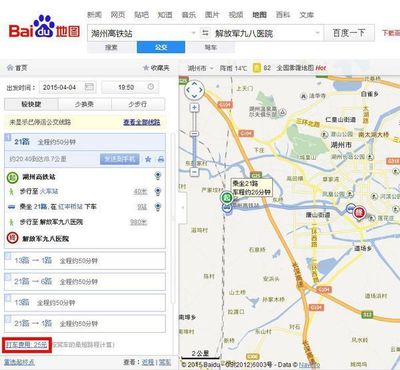Image resolution: width=400 pixels, height=370 pixels.
Task: Click the departure time field 19:50
Action: [130, 87]
